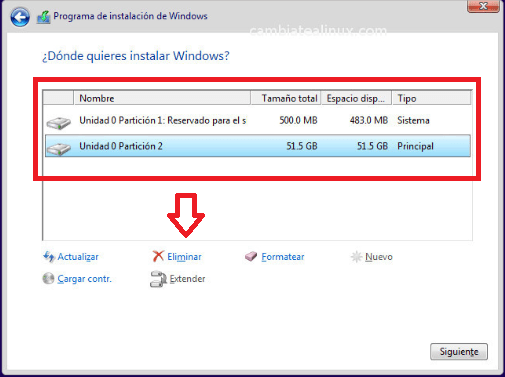Screen dimensions: 505x377
Task: Click the Cargar contr. disc icon
Action: point(48,278)
